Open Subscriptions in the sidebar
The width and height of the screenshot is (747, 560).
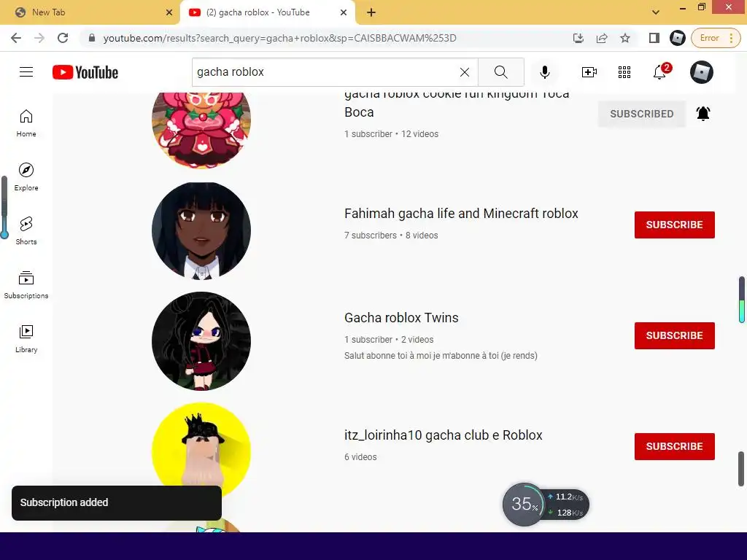26,285
